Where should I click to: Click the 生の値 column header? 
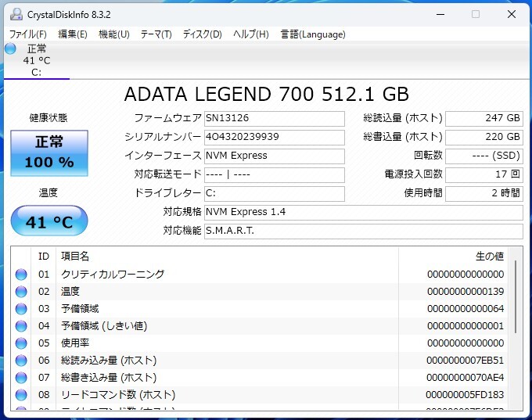click(454, 256)
